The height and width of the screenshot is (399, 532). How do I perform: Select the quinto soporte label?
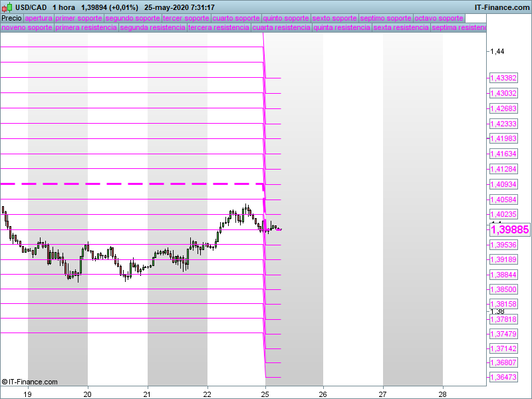click(x=286, y=19)
